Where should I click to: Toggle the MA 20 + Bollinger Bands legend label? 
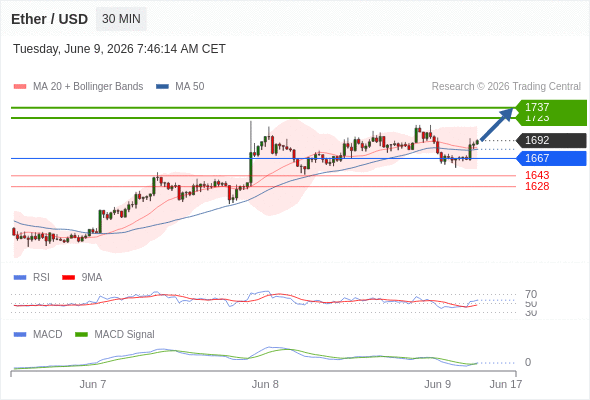point(88,87)
